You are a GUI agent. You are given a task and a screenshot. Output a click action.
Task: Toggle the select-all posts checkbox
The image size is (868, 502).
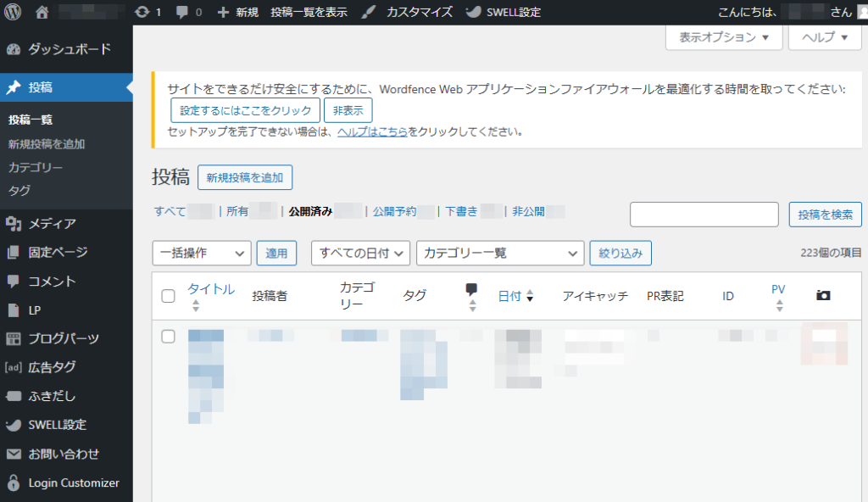pyautogui.click(x=168, y=296)
